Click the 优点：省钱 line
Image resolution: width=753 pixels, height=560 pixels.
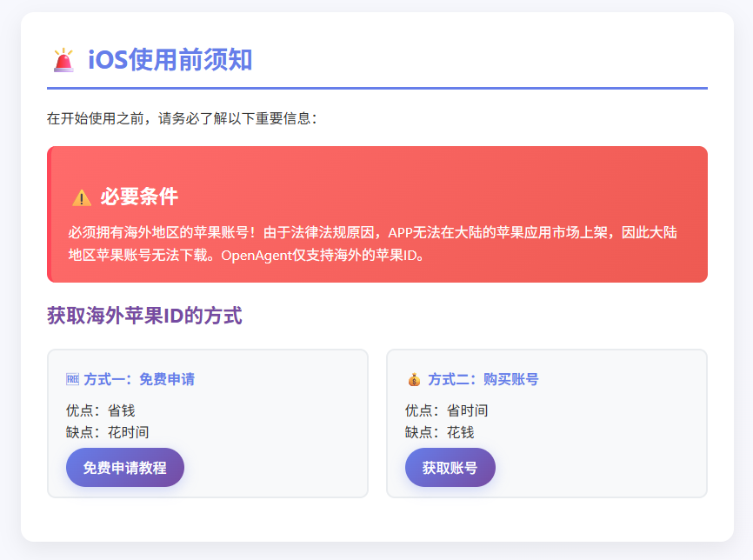pos(100,410)
